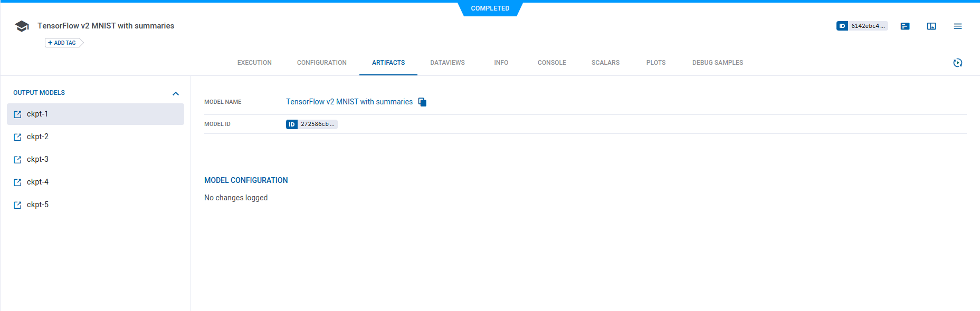Open the details view icon in header
980x311 pixels.
click(x=905, y=26)
